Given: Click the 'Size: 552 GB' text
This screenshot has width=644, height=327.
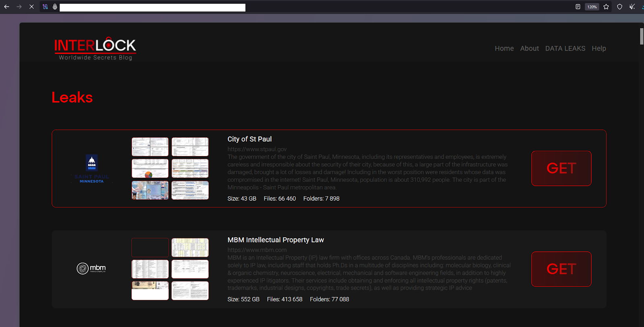Looking at the screenshot, I should [244, 299].
